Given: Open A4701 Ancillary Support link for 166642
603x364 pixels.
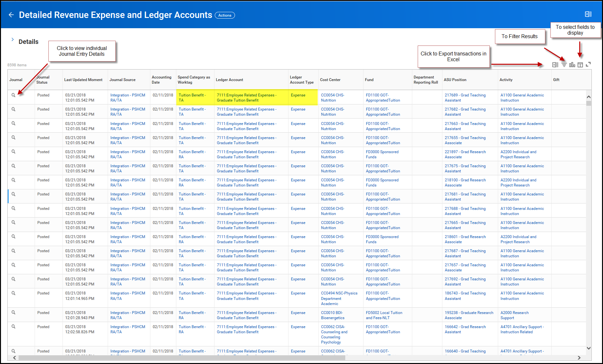Looking at the screenshot, I should pyautogui.click(x=522, y=329).
